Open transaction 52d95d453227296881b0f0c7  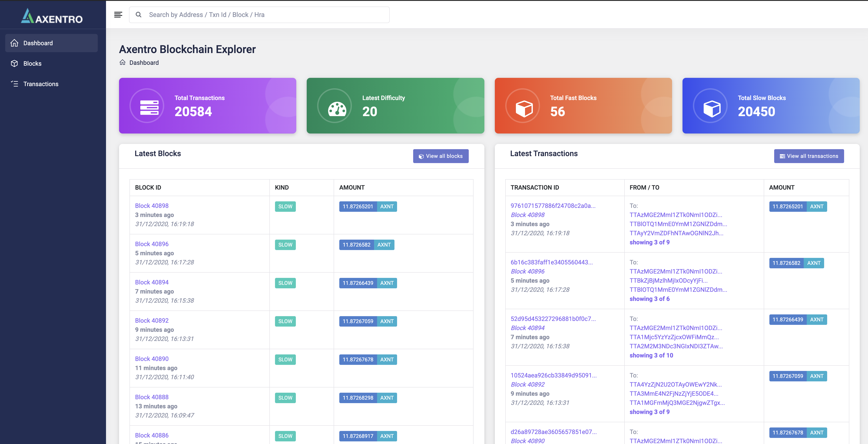click(553, 319)
